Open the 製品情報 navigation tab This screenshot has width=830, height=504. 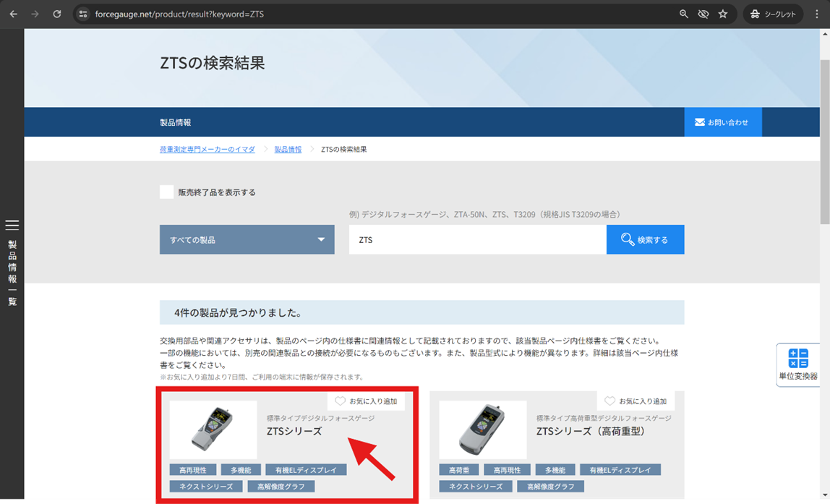[x=176, y=123]
